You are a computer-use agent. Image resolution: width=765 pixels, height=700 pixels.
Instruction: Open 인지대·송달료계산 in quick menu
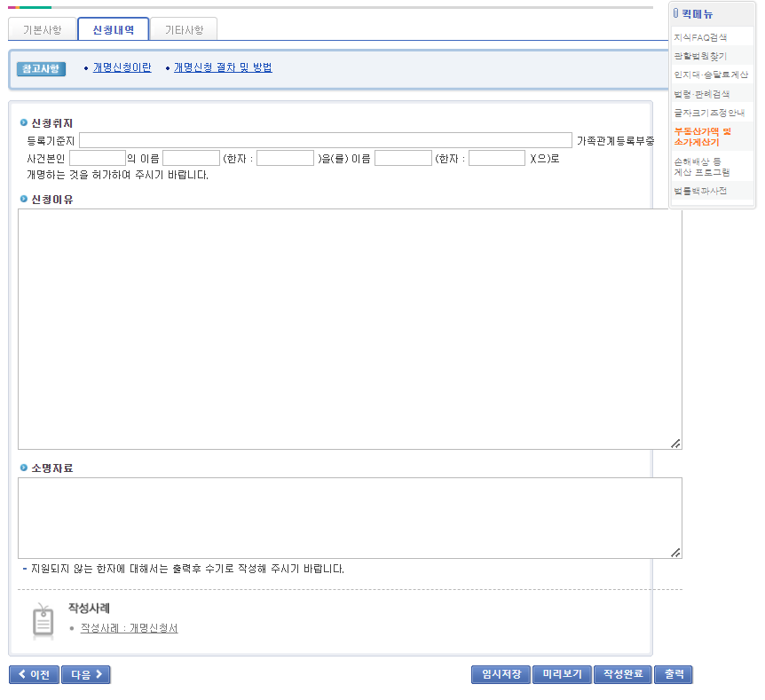tap(712, 75)
